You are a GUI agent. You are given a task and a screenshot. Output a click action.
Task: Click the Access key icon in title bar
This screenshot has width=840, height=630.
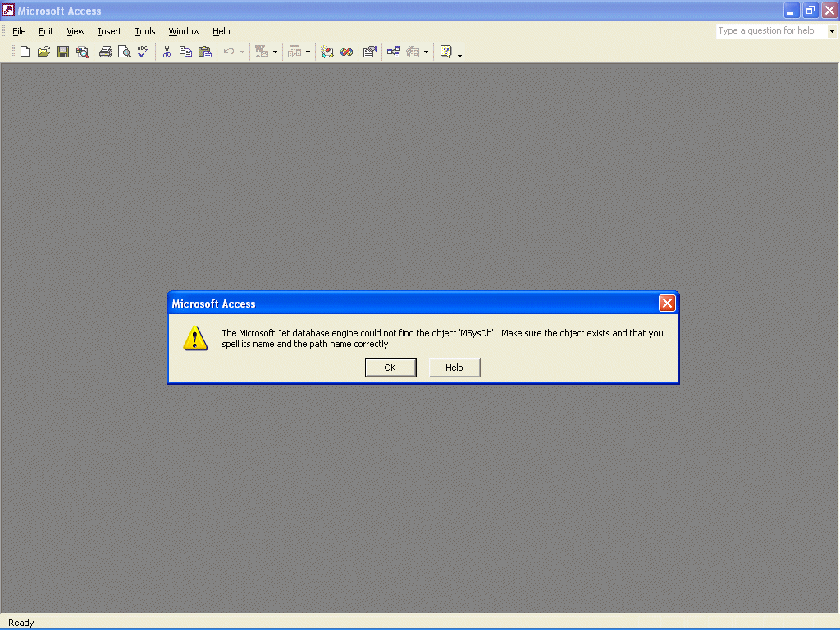(x=8, y=10)
